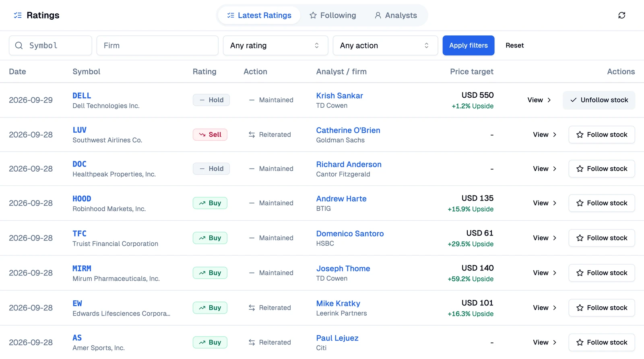Open analyst Mike Kratky link
Screen dimensions: 644x359
click(x=338, y=304)
